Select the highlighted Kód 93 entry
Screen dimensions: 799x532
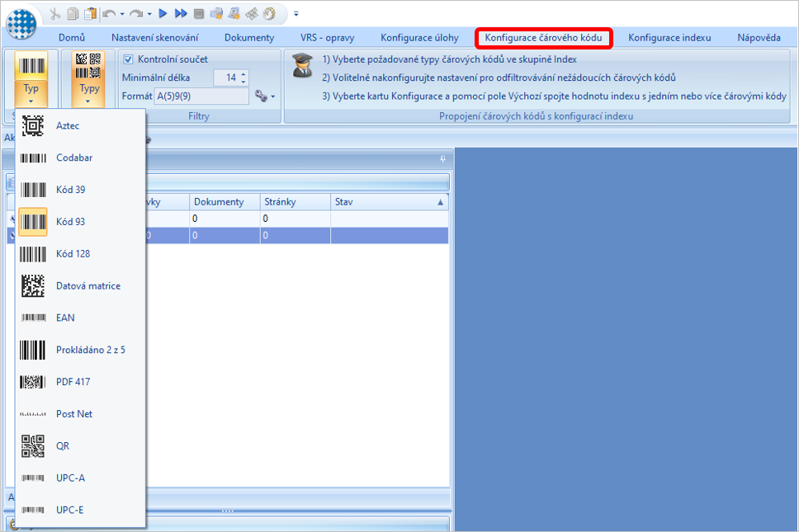point(81,222)
